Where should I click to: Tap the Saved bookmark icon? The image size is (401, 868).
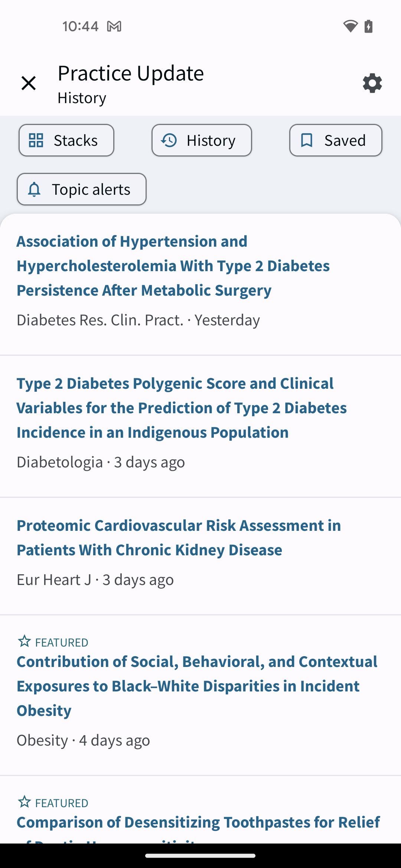coord(307,140)
